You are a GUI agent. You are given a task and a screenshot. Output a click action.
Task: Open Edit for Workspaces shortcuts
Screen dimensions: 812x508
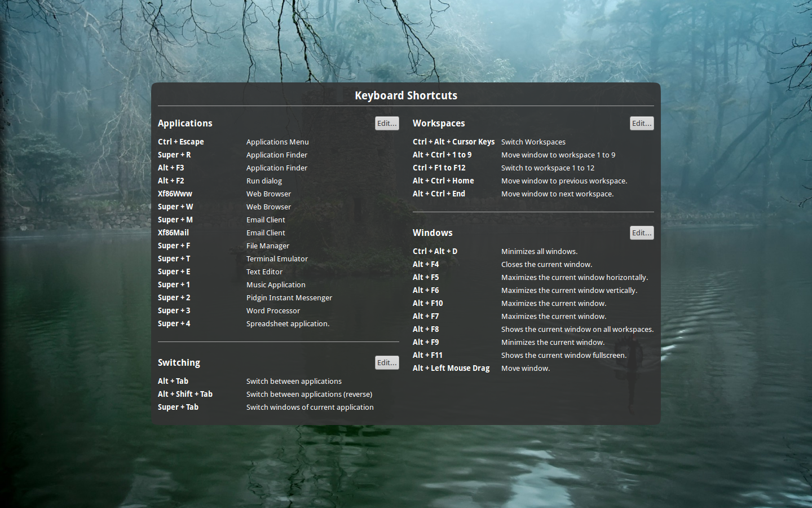(641, 123)
